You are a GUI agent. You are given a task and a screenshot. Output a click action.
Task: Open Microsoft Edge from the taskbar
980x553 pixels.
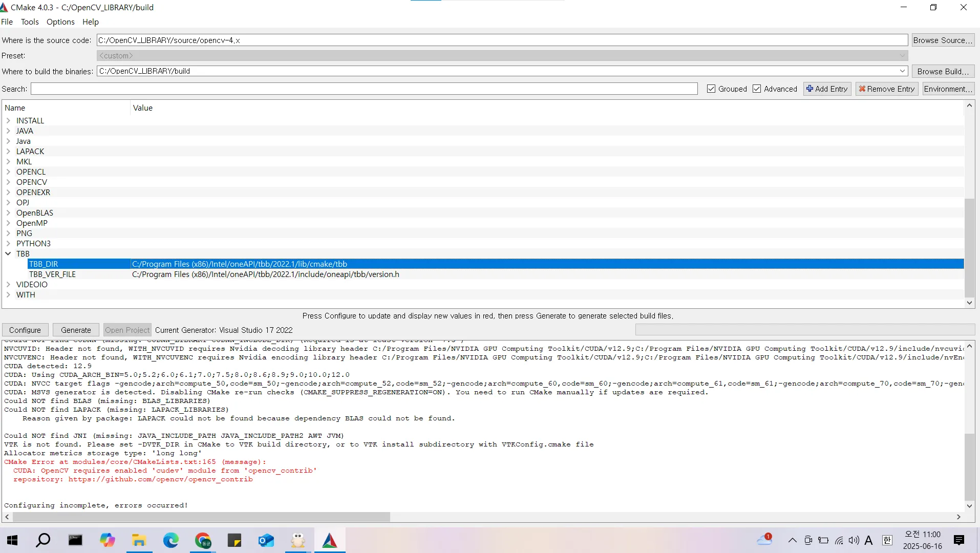click(x=171, y=540)
